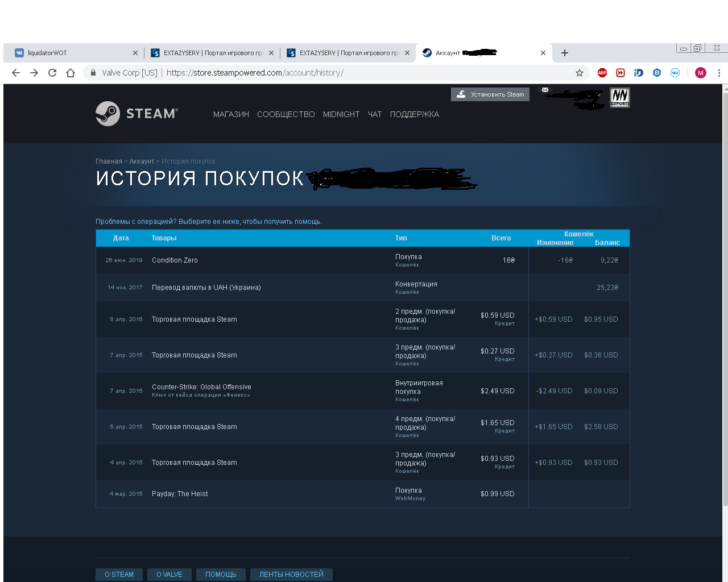Open the Chrome three-dot menu
This screenshot has width=728, height=582.
click(719, 73)
